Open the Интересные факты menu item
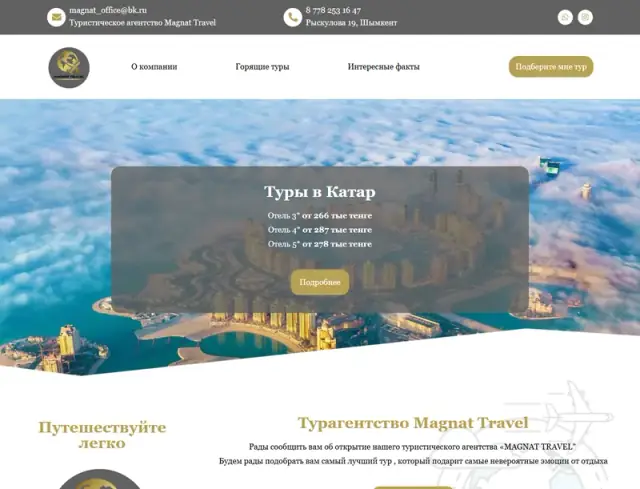640x489 pixels. point(384,67)
